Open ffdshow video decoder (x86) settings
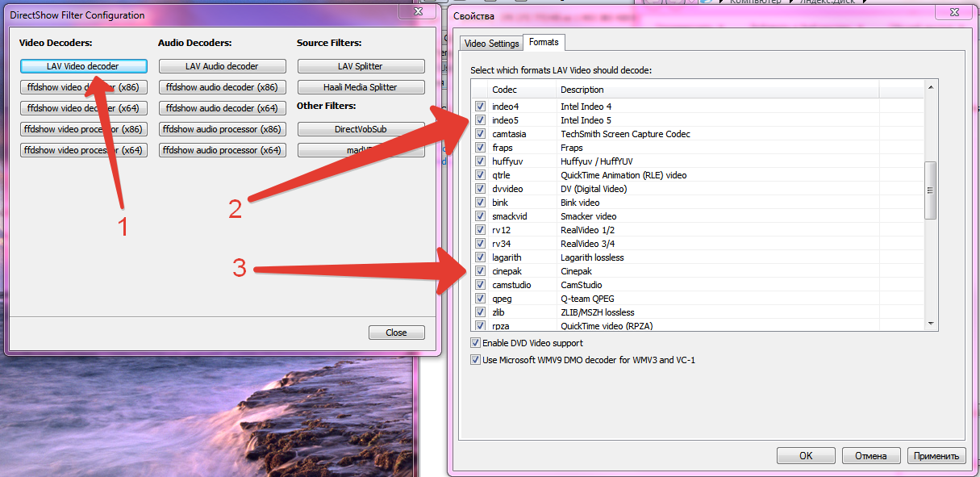This screenshot has width=980, height=477. click(83, 86)
